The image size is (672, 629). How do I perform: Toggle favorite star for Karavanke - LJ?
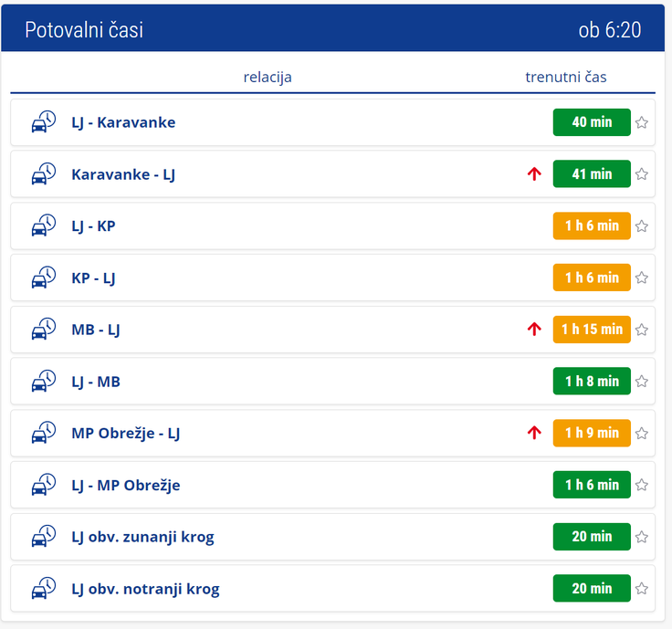pos(642,174)
